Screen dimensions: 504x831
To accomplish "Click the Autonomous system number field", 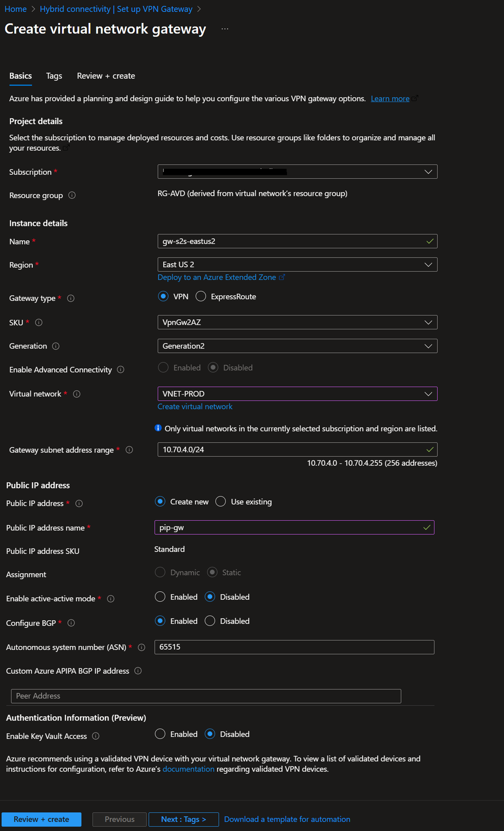I will (294, 647).
